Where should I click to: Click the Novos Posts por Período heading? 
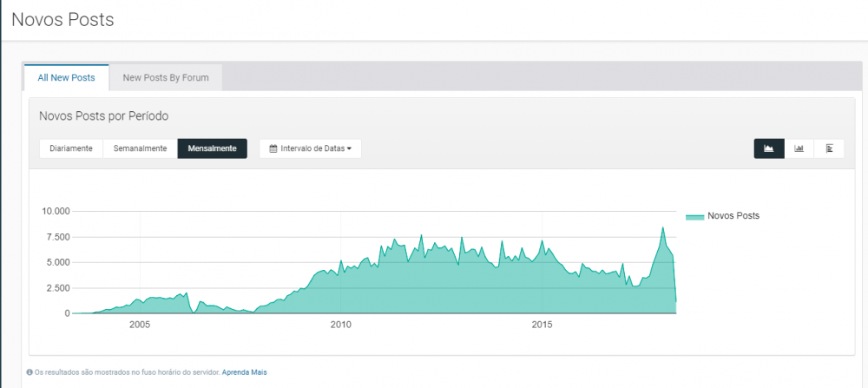pos(104,115)
